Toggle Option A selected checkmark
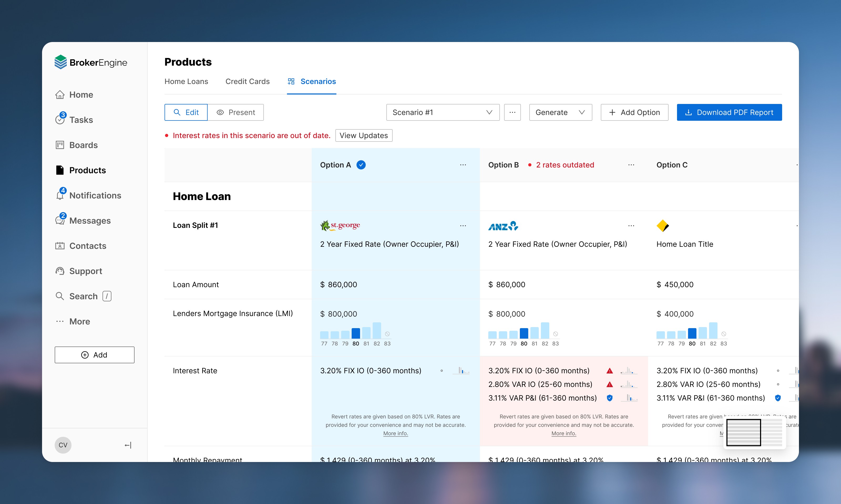Viewport: 841px width, 504px height. (x=361, y=165)
